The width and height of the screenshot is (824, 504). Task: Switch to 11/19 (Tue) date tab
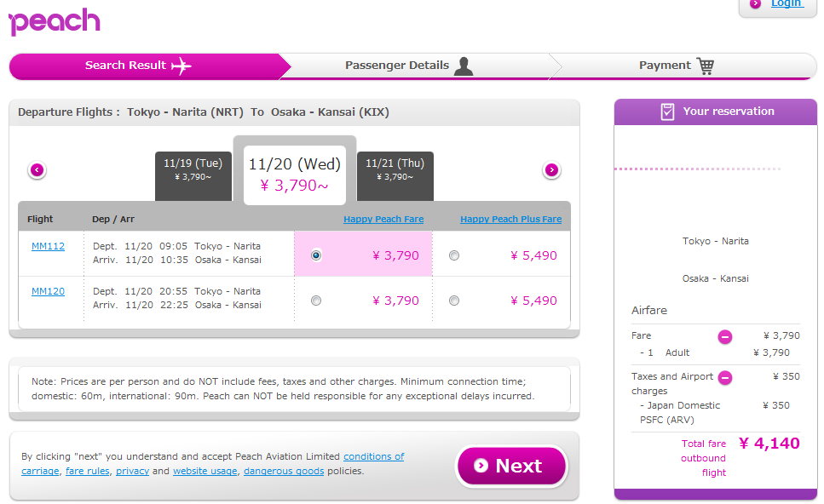tap(193, 169)
